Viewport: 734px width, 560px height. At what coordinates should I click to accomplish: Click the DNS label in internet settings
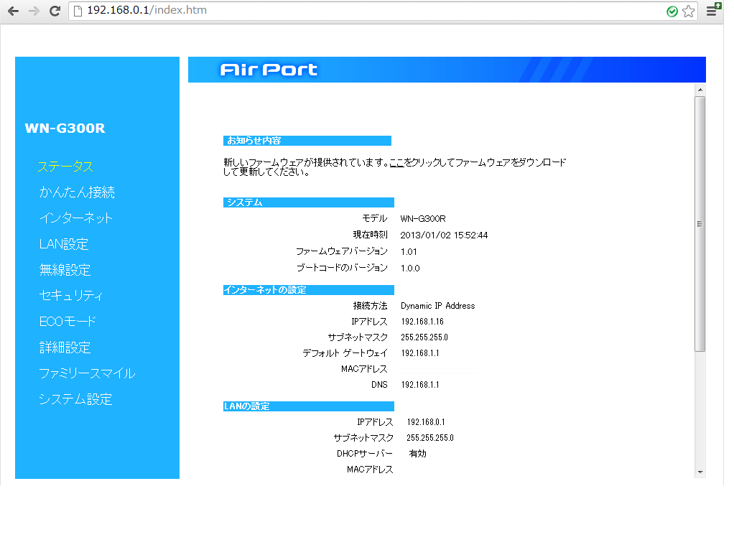tap(379, 385)
